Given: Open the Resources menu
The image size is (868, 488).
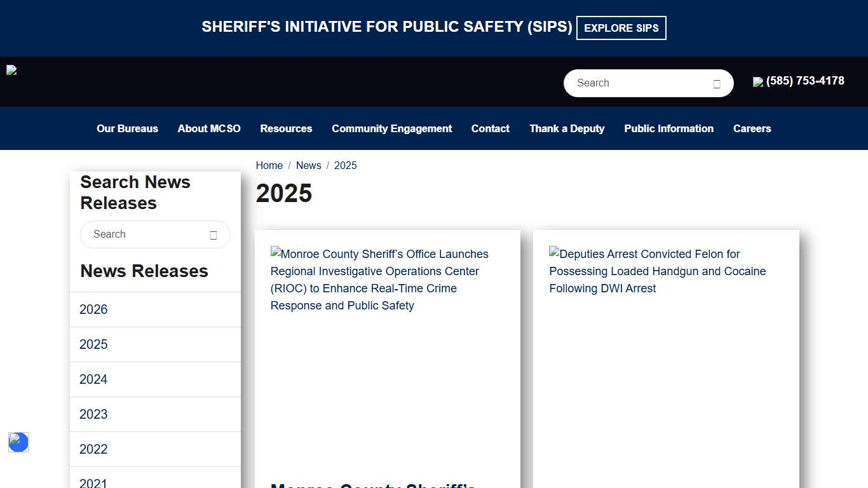Looking at the screenshot, I should [286, 128].
